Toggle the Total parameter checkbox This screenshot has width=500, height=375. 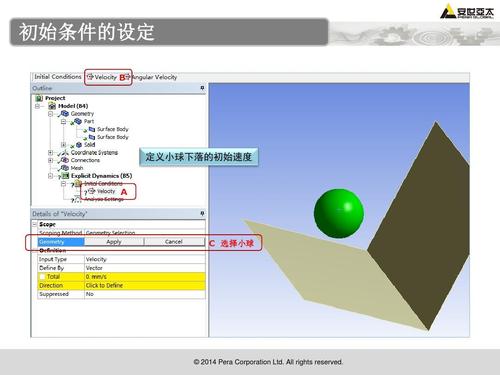coord(43,277)
